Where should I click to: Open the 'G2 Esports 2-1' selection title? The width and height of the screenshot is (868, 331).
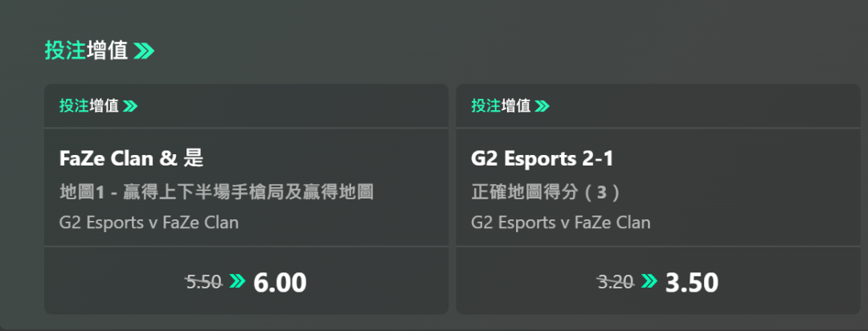pos(542,159)
